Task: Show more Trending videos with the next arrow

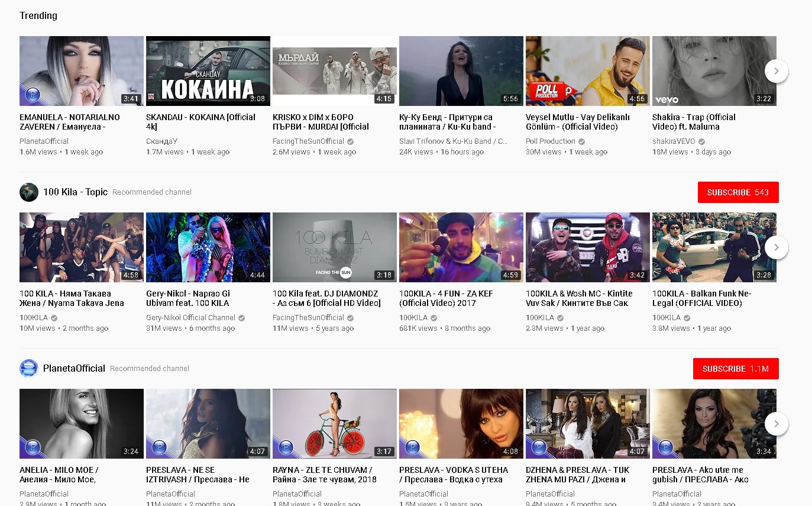Action: pos(777,71)
